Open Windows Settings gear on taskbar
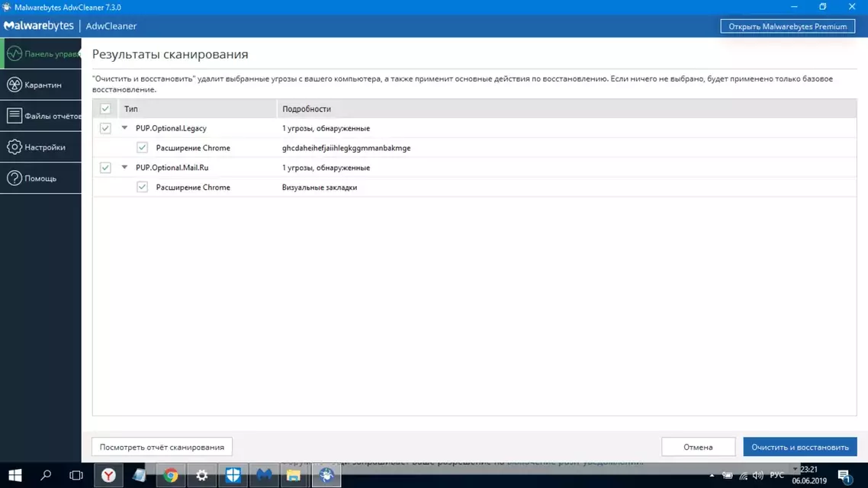This screenshot has width=868, height=488. (202, 475)
